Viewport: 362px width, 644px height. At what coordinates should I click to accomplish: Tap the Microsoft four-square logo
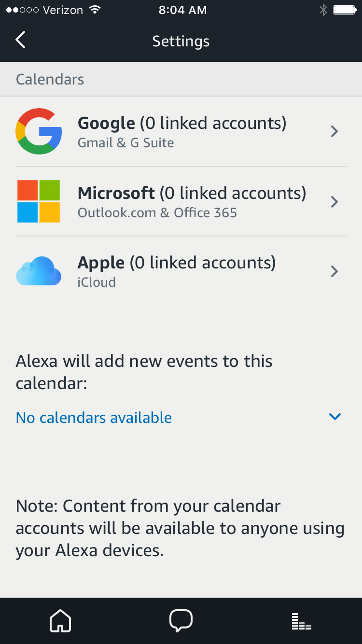pos(39,201)
